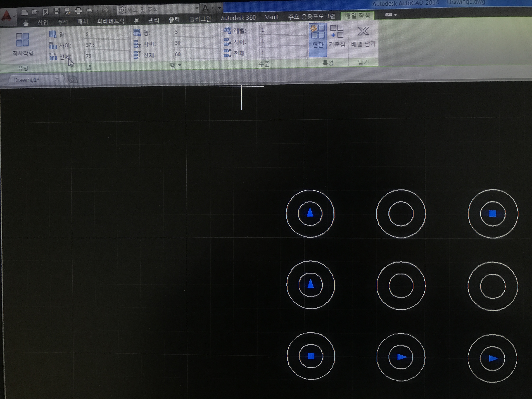Click the level 전체 total icon

(227, 53)
